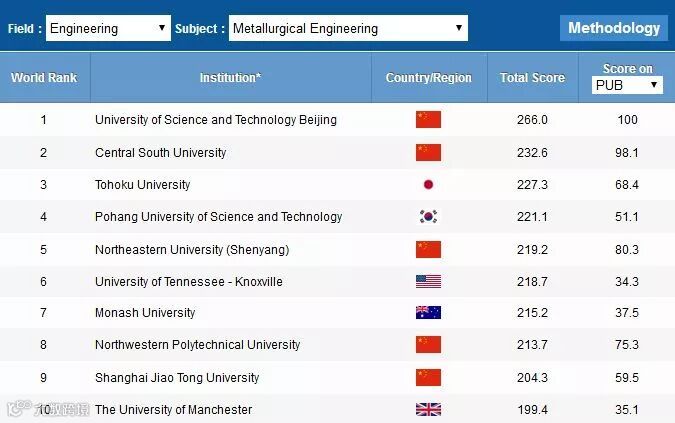The image size is (675, 423).
Task: Select total score 232.6
Action: (x=533, y=153)
